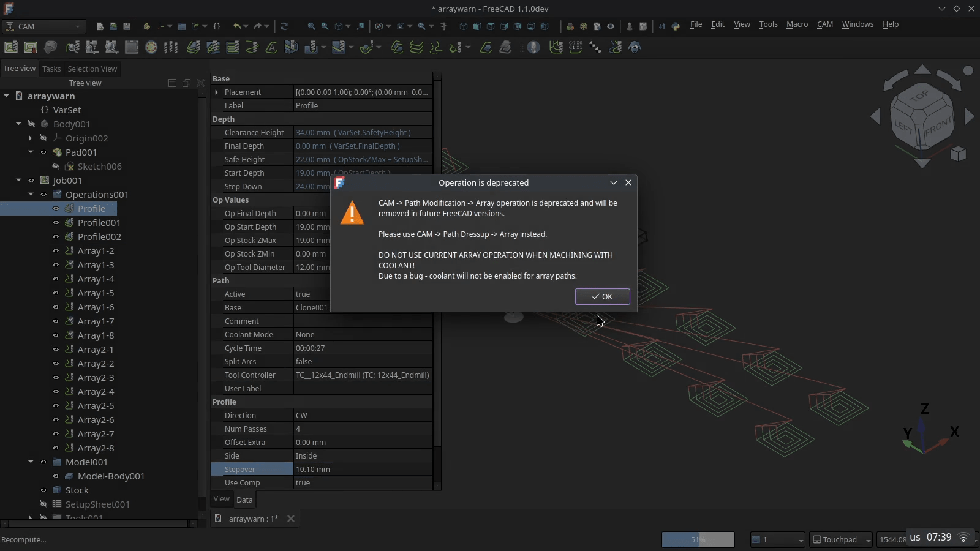Expand the Placement property row
This screenshot has height=551, width=980.
(217, 92)
